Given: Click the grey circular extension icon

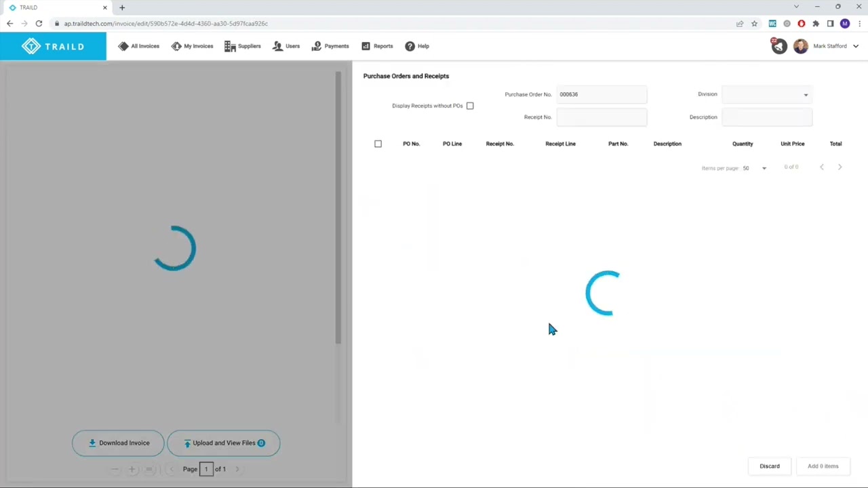Looking at the screenshot, I should tap(787, 24).
